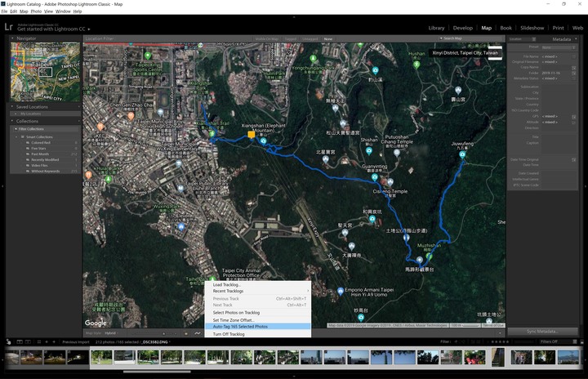Viewport: 588px width, 379px height.
Task: Choose Set Time Zone Offset
Action: 257,320
